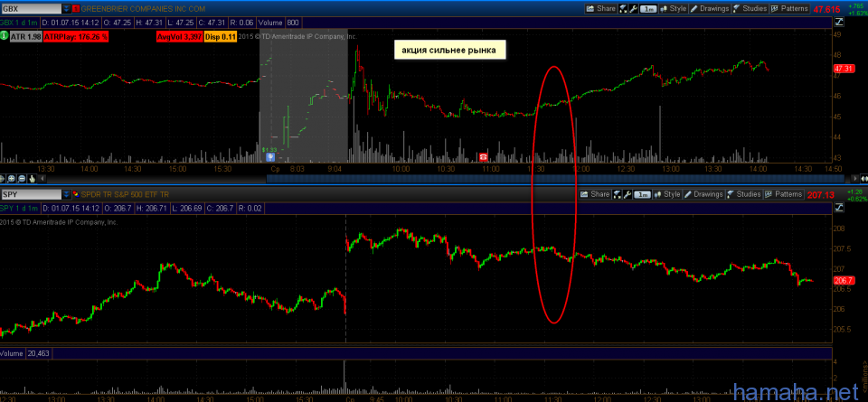Click the zoom-out magnifier below GBX chart
The height and width of the screenshot is (402, 868).
coord(22,179)
